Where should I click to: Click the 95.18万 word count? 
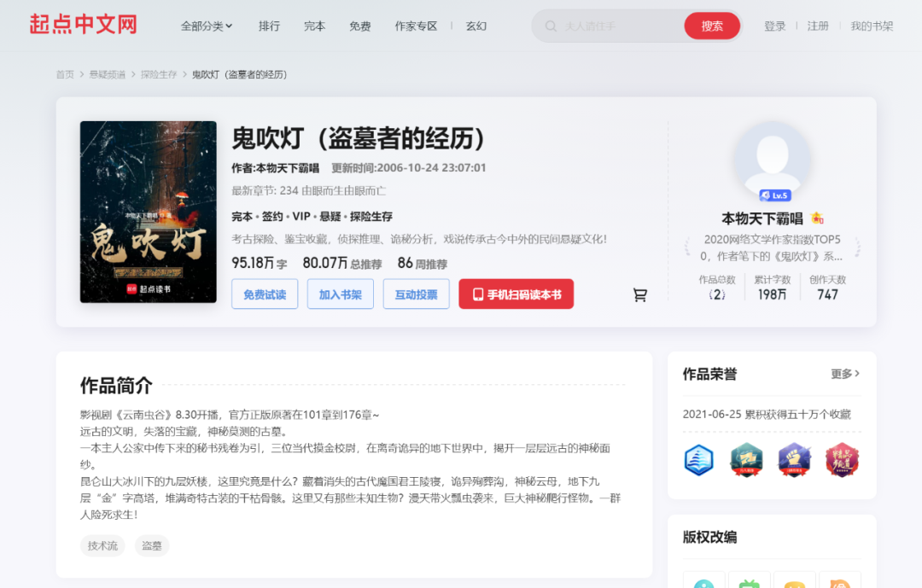[x=260, y=263]
